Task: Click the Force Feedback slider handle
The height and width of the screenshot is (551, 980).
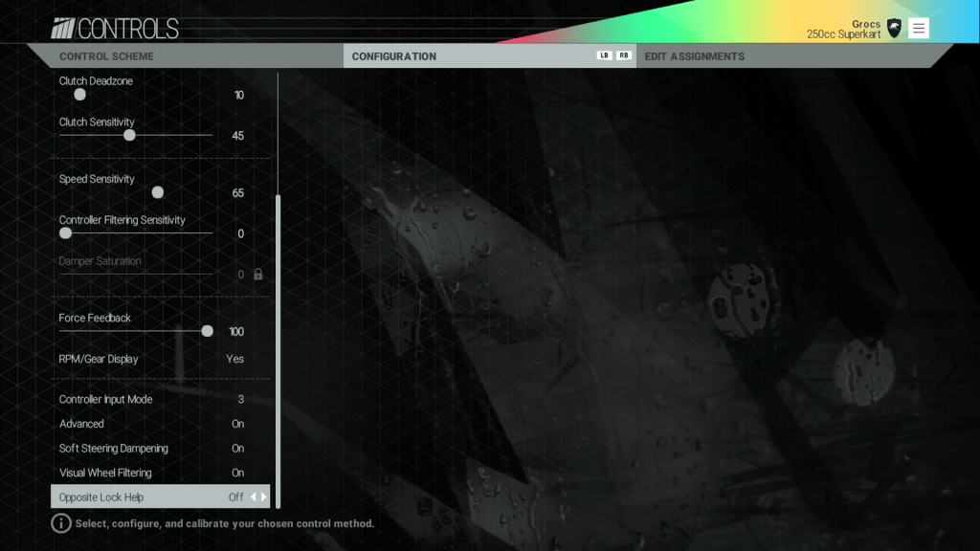Action: [208, 330]
